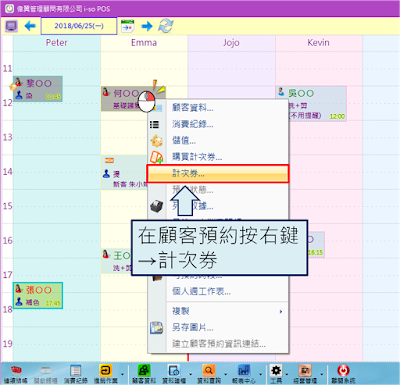Viewport: 400px width, 385px height.
Task: Open 連續結帳 checkout in bottom toolbar
Action: [x=15, y=374]
